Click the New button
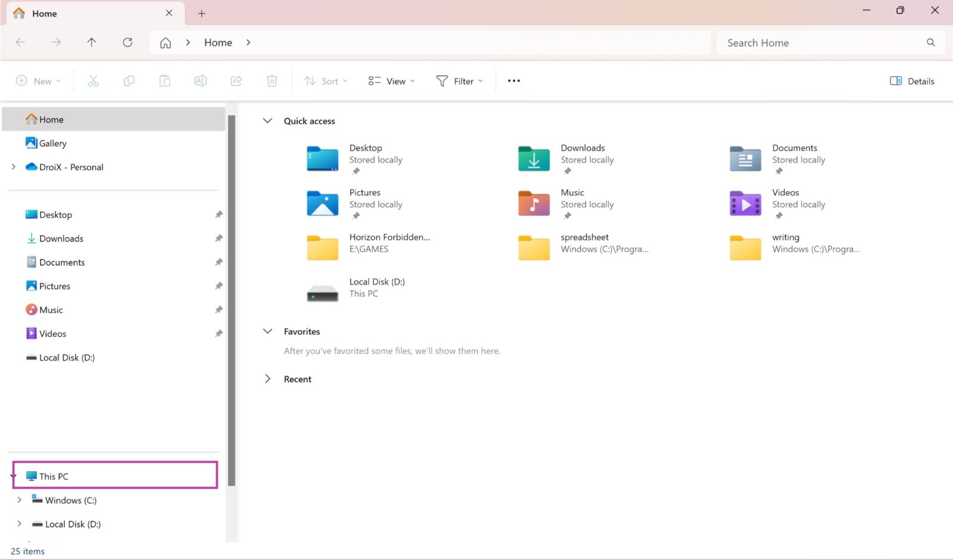The height and width of the screenshot is (560, 953). [38, 80]
